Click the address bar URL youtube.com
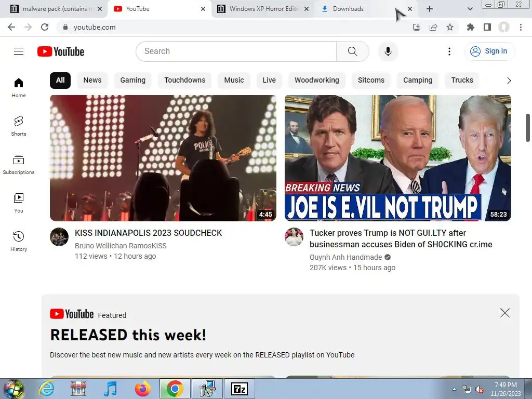532x399 pixels. pyautogui.click(x=95, y=27)
